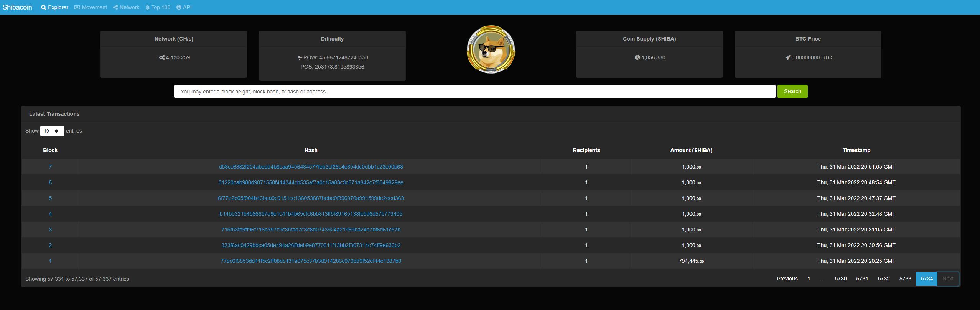
Task: Open the API nav item
Action: pyautogui.click(x=184, y=7)
